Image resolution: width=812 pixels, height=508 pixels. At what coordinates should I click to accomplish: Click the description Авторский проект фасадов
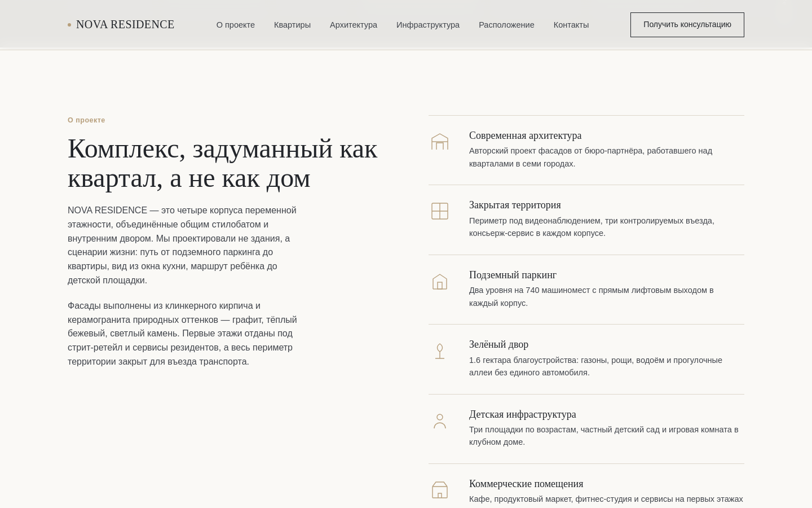coord(590,157)
